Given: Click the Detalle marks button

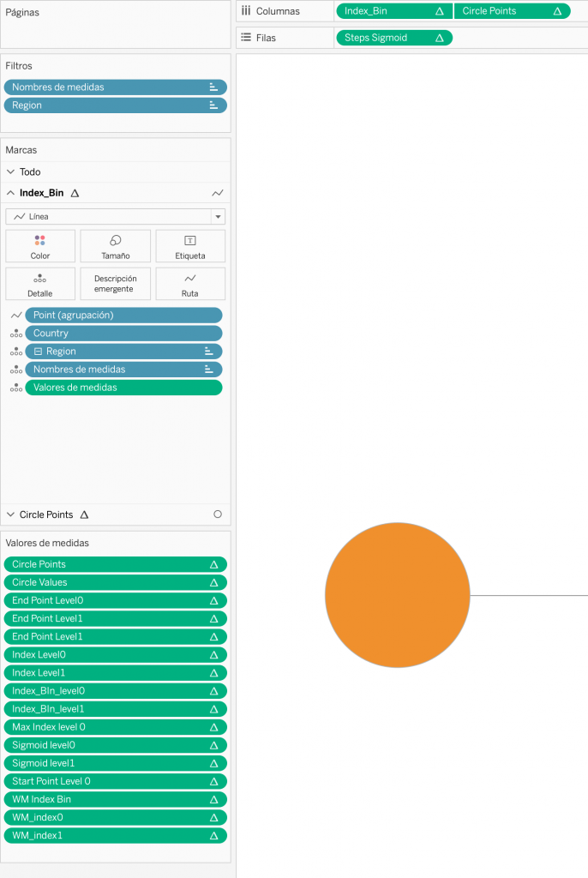Looking at the screenshot, I should pos(40,284).
